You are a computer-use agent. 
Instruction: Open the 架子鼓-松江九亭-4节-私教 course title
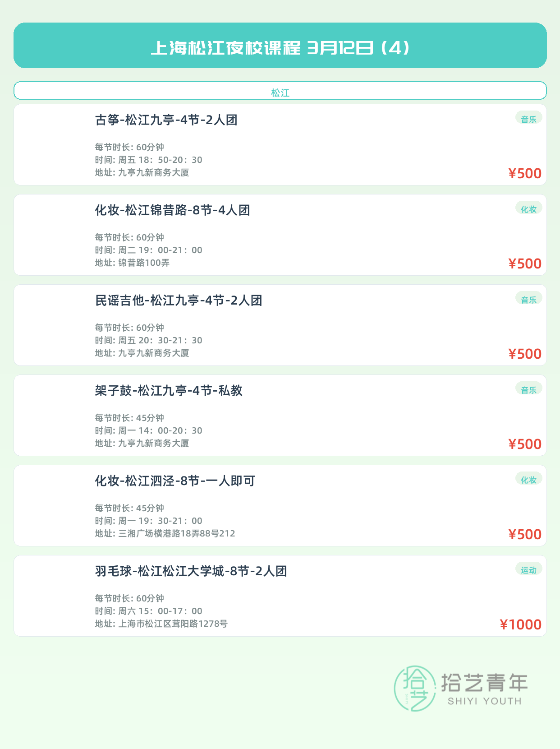tap(169, 391)
